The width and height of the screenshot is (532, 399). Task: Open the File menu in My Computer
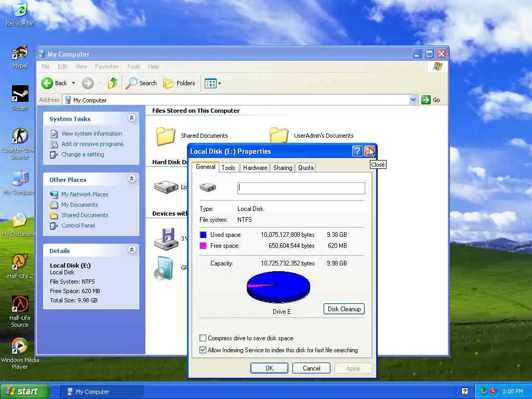pyautogui.click(x=45, y=66)
